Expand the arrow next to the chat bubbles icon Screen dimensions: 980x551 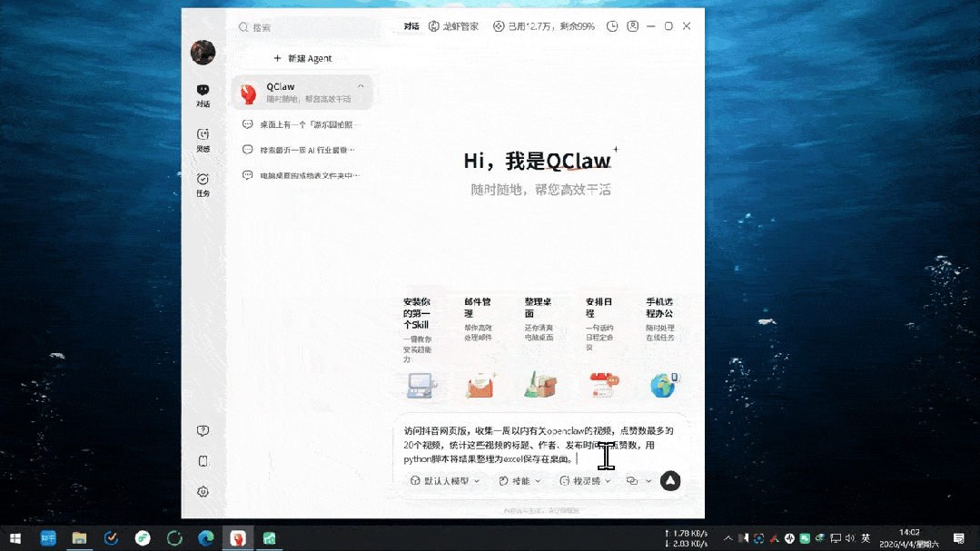[648, 481]
